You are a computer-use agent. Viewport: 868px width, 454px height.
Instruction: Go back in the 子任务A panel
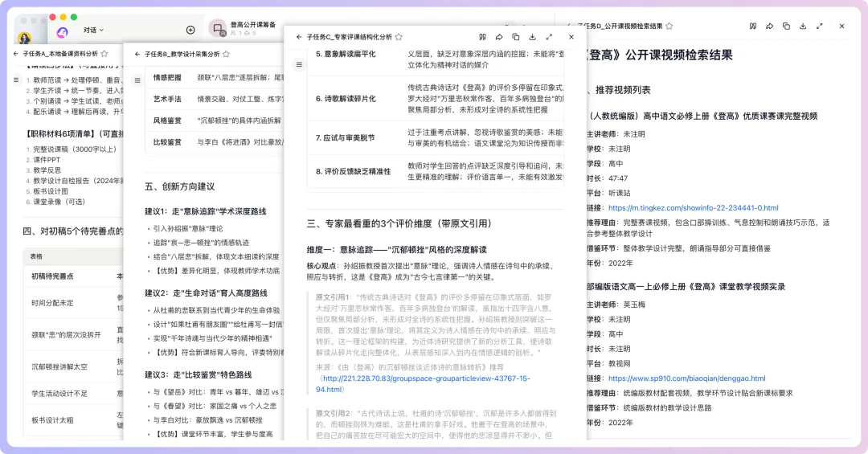(x=15, y=54)
